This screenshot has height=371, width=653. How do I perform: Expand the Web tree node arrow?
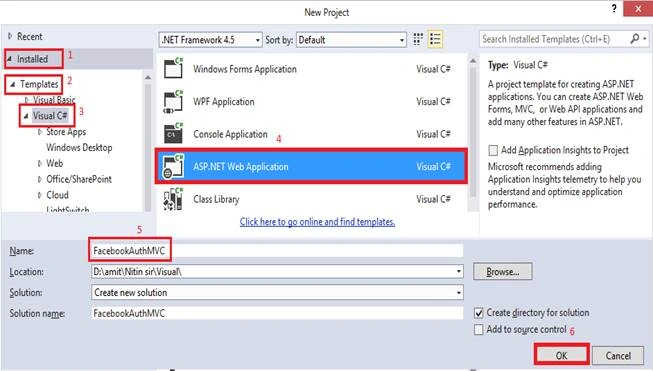point(40,163)
